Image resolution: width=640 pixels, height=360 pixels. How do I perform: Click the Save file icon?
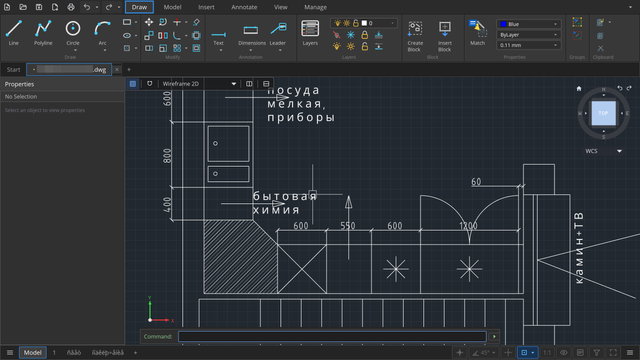[x=39, y=7]
